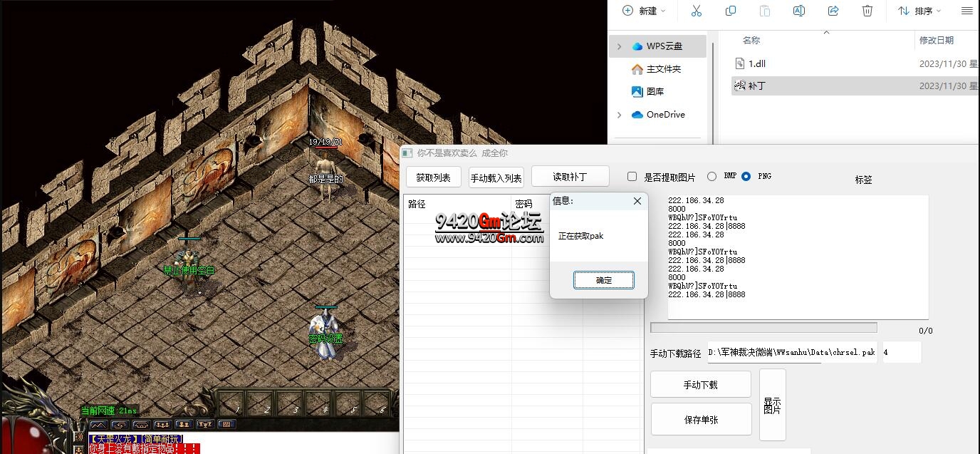
Task: Click inside the IP address log text area
Action: [798, 257]
